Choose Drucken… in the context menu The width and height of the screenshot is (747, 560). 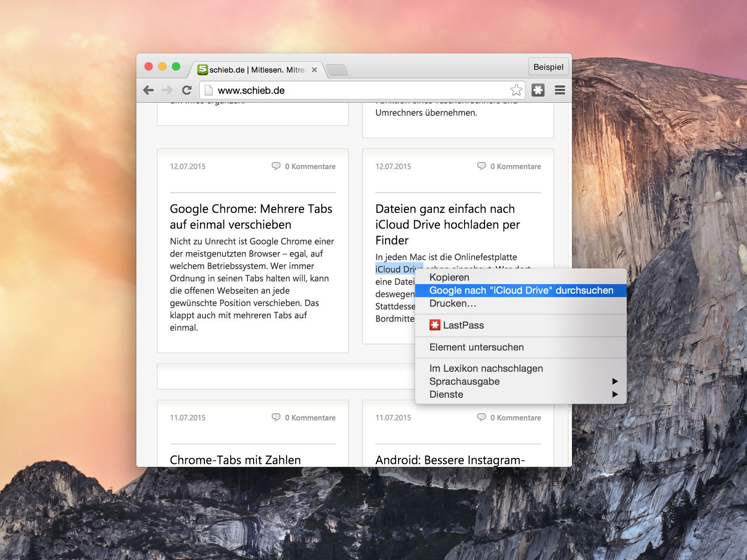click(521, 303)
